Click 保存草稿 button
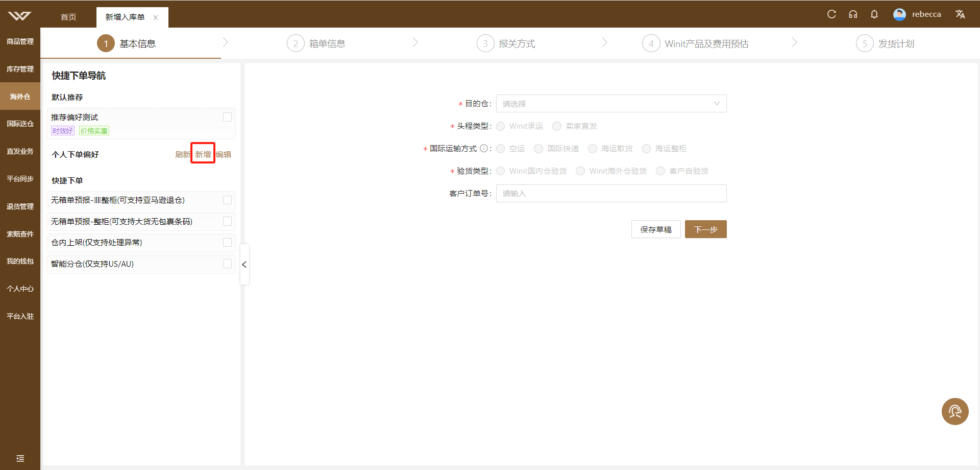 (656, 229)
